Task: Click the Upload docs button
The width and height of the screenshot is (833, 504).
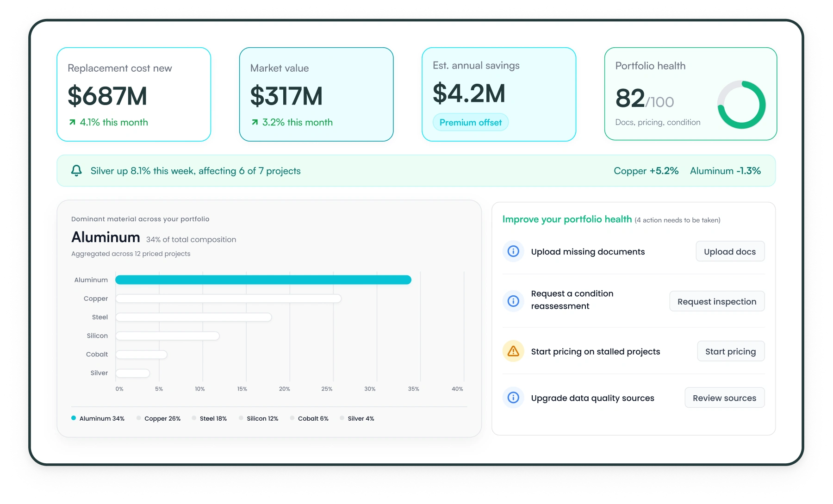Action: (x=730, y=251)
